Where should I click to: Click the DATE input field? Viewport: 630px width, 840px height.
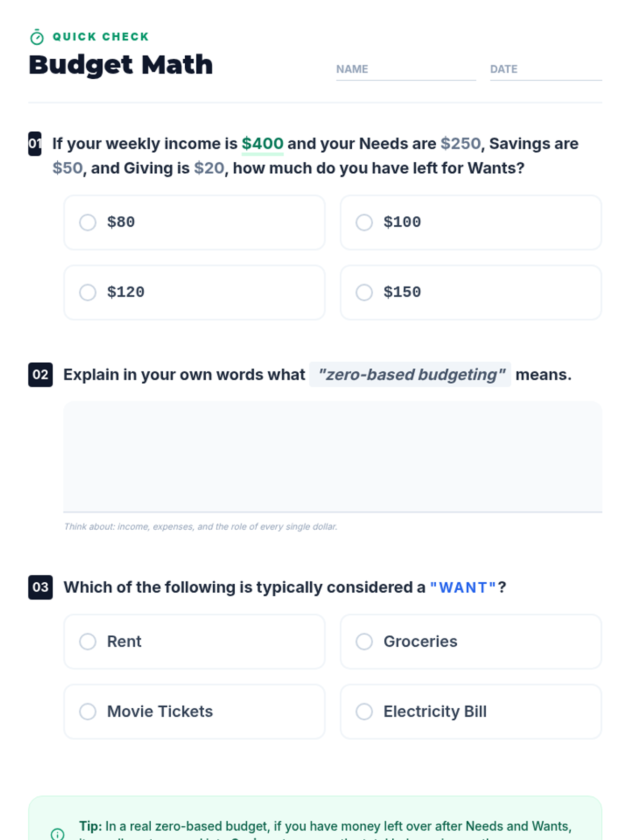pyautogui.click(x=546, y=69)
